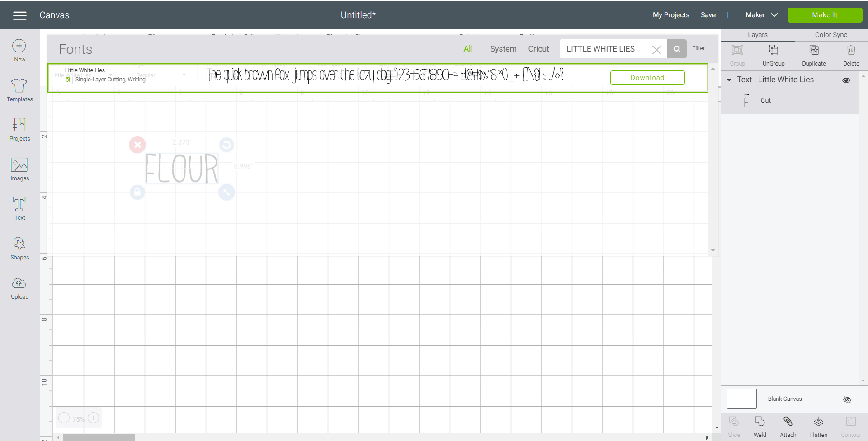Download the Little White Lies font
The width and height of the screenshot is (868, 441).
(x=647, y=78)
